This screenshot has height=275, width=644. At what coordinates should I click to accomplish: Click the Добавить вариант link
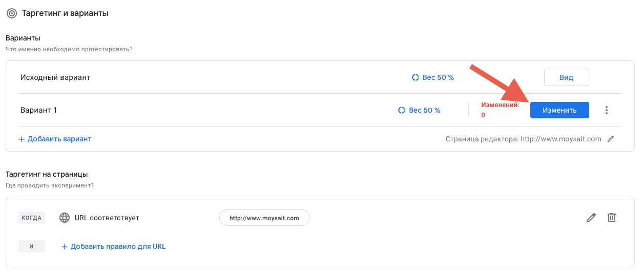[55, 139]
